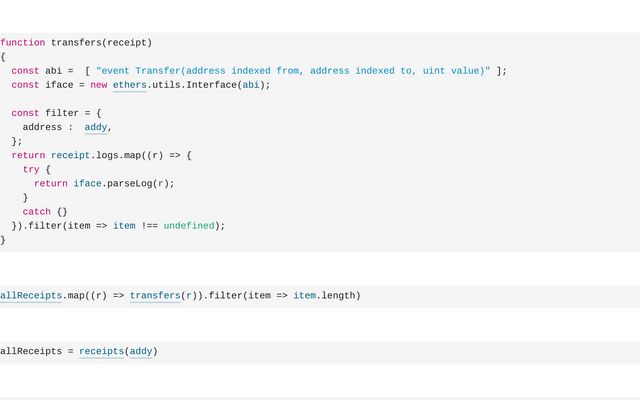640x400 pixels.
Task: Click "allReceipts" in allReceipts.map cell
Action: [x=31, y=295]
